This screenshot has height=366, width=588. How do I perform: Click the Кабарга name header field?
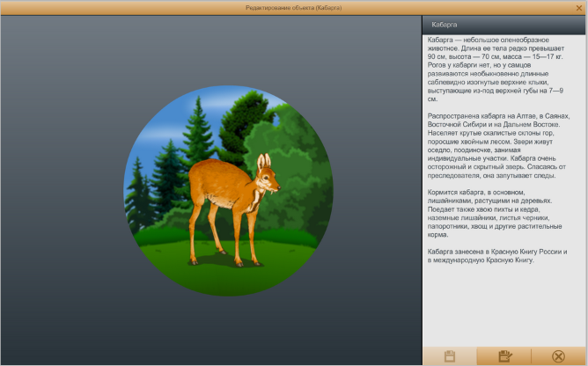point(445,25)
